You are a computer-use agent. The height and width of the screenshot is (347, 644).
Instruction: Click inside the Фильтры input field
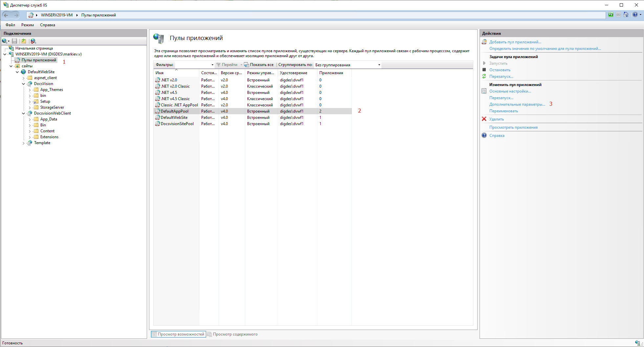192,65
